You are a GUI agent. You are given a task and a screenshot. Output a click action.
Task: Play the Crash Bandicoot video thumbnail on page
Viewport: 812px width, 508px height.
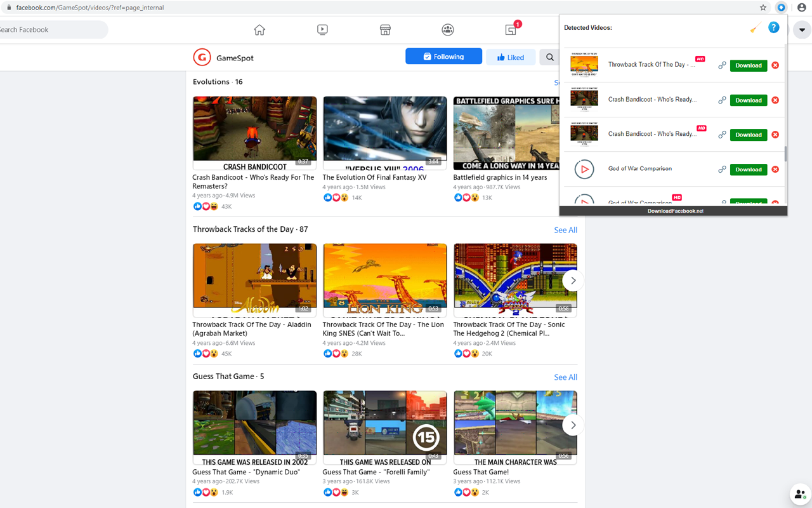coord(254,133)
